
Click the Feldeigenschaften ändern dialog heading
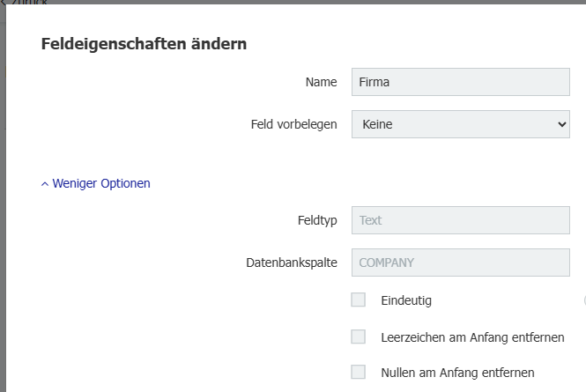[x=144, y=44]
